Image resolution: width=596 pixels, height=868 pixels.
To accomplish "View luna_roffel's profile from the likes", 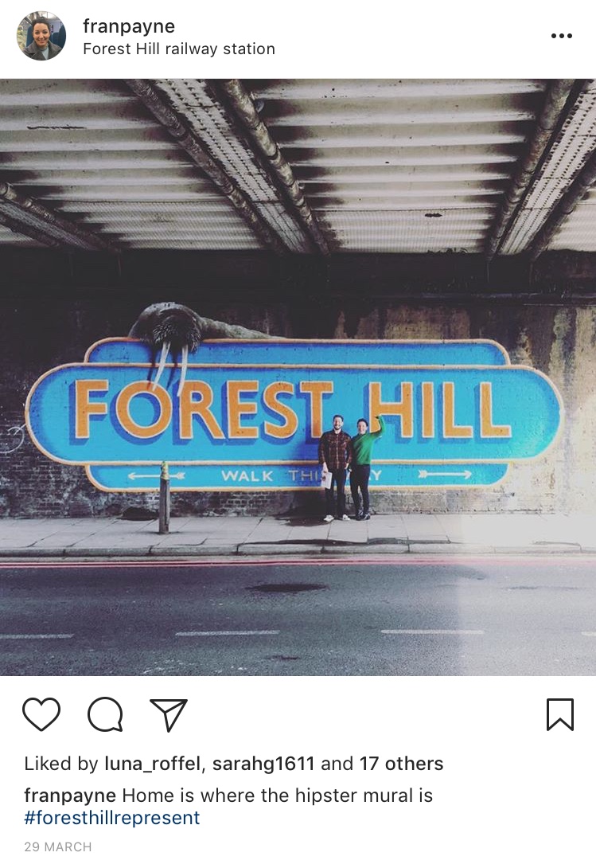I will click(154, 764).
